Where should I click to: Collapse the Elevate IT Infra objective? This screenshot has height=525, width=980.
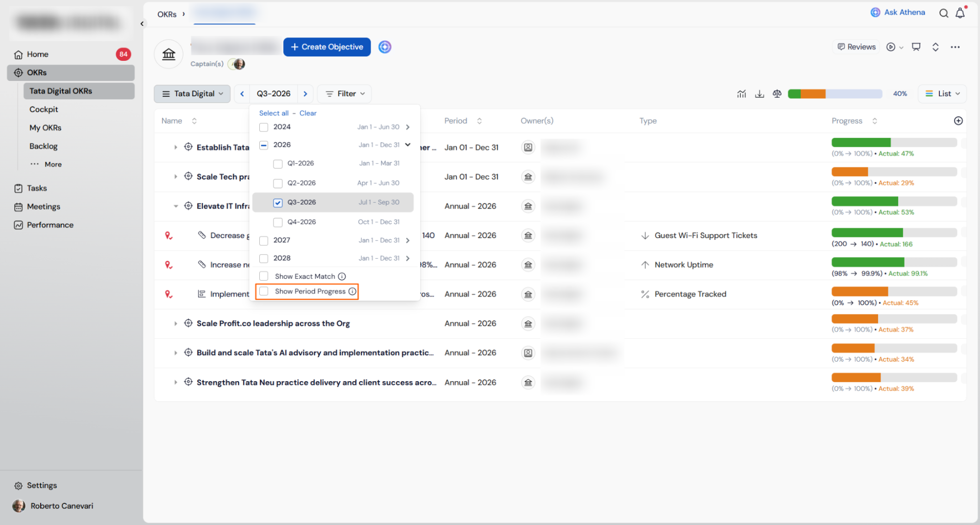[x=176, y=206]
